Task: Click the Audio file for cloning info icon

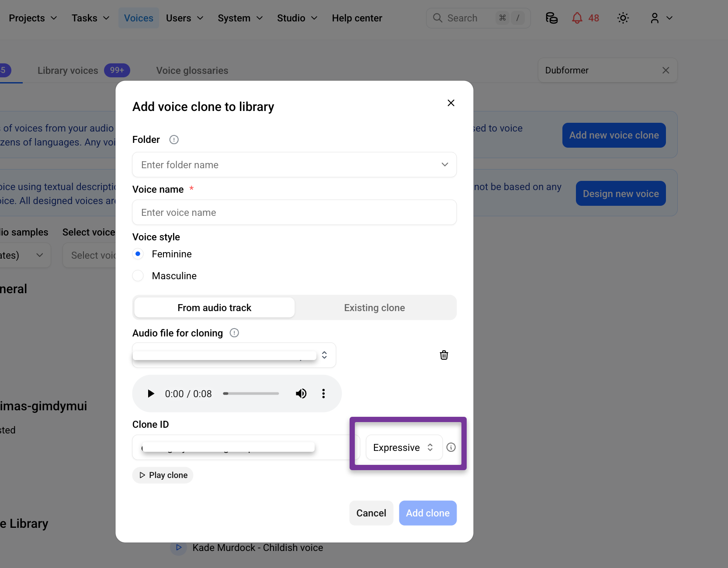Action: point(234,333)
